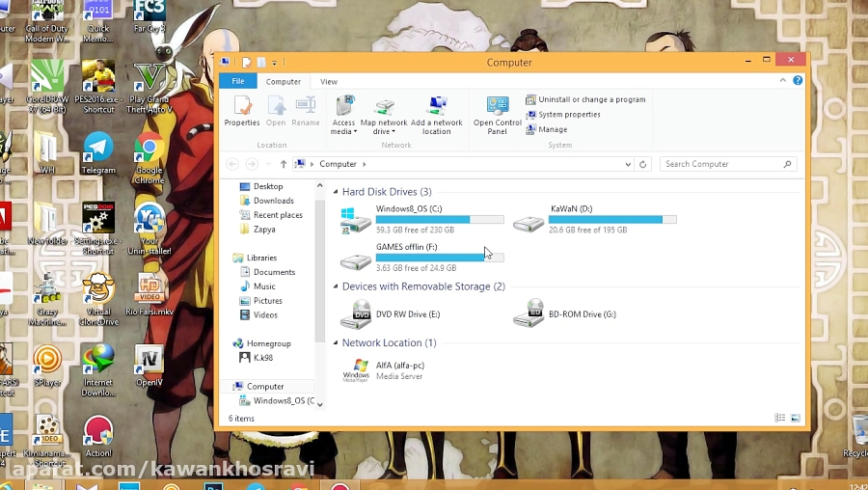Image resolution: width=868 pixels, height=490 pixels.
Task: Open the OpenIV desktop shortcut
Action: pyautogui.click(x=149, y=366)
